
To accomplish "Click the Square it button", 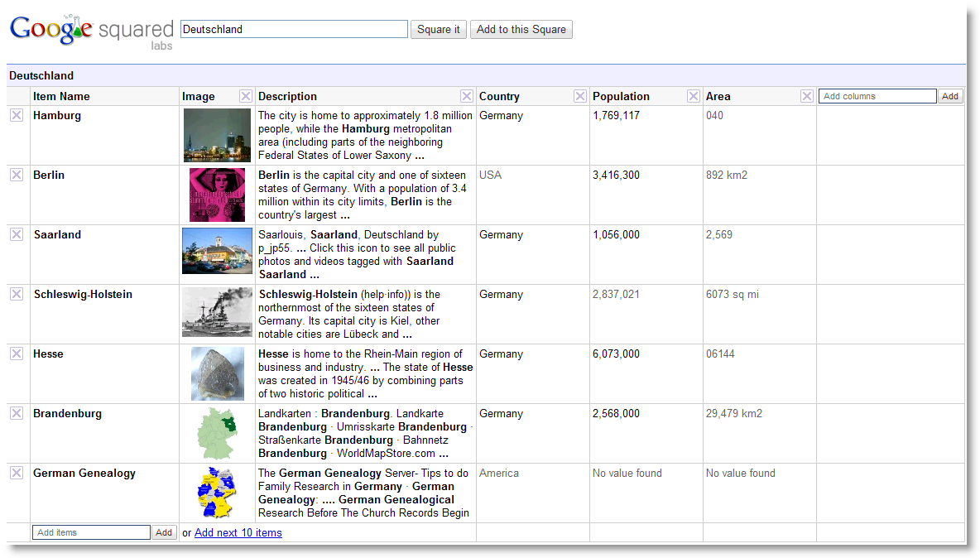I will 438,29.
